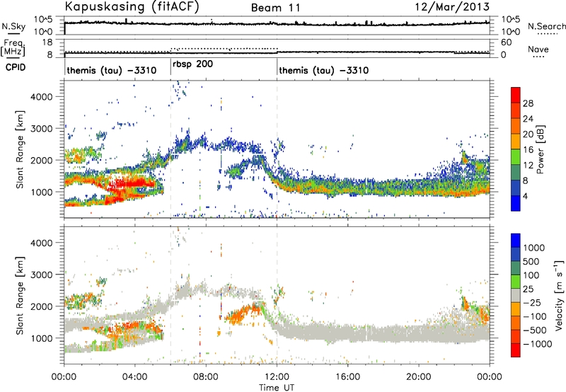The width and height of the screenshot is (566, 392).
Task: Select the Beam 11 heading
Action: pyautogui.click(x=276, y=8)
